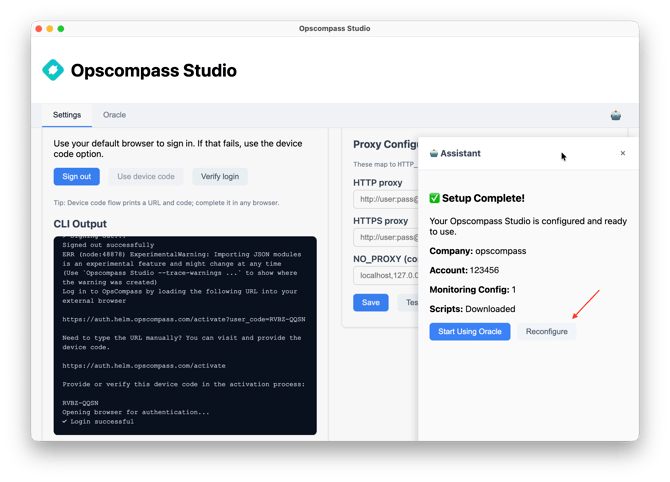
Task: Select the NO_PROXY input field
Action: click(385, 275)
